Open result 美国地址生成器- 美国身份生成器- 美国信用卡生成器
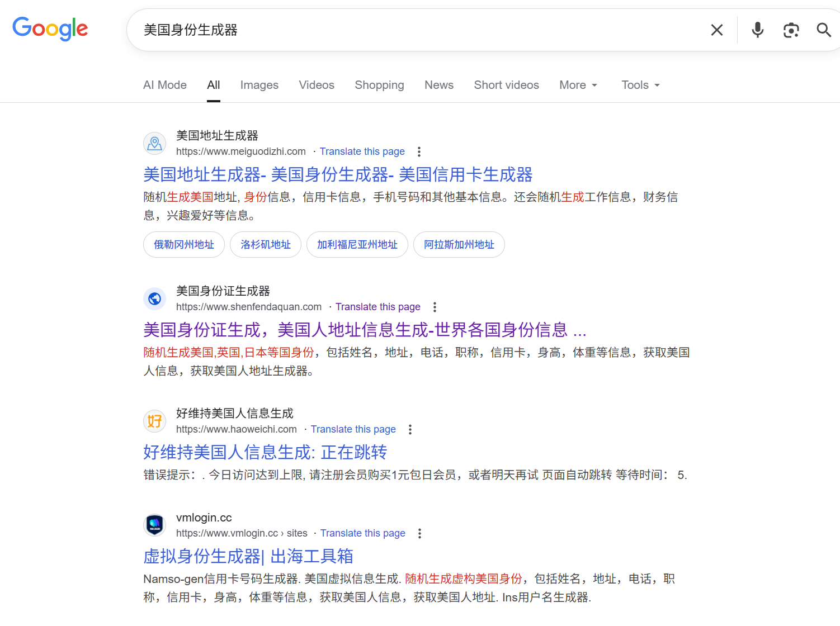The image size is (840, 626). coord(338,174)
